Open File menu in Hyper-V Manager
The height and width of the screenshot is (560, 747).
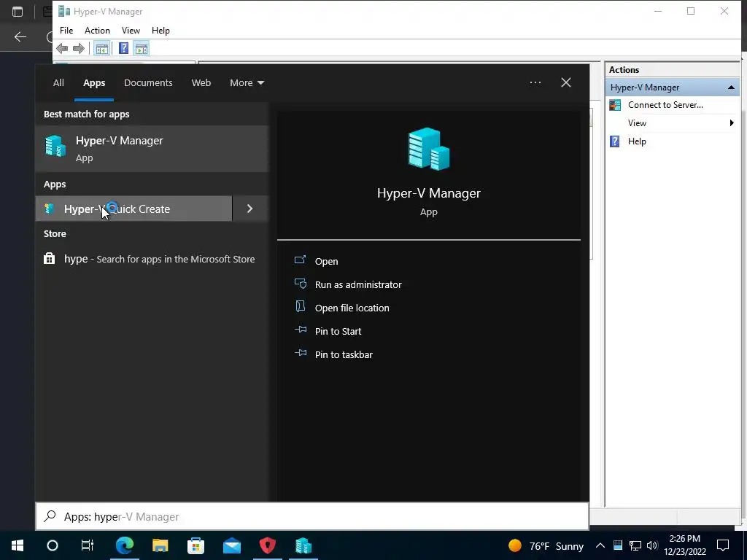click(66, 31)
